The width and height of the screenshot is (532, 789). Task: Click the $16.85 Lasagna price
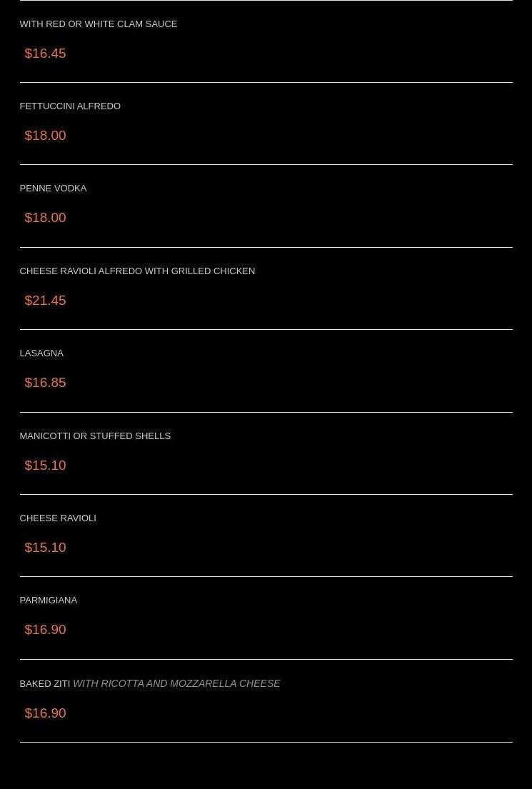tap(45, 383)
